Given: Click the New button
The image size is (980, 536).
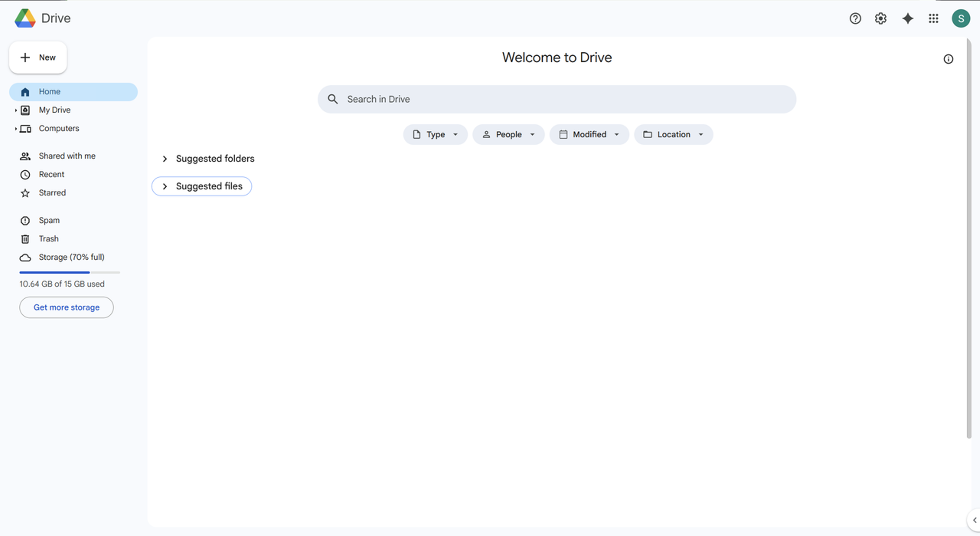Looking at the screenshot, I should click(x=38, y=58).
